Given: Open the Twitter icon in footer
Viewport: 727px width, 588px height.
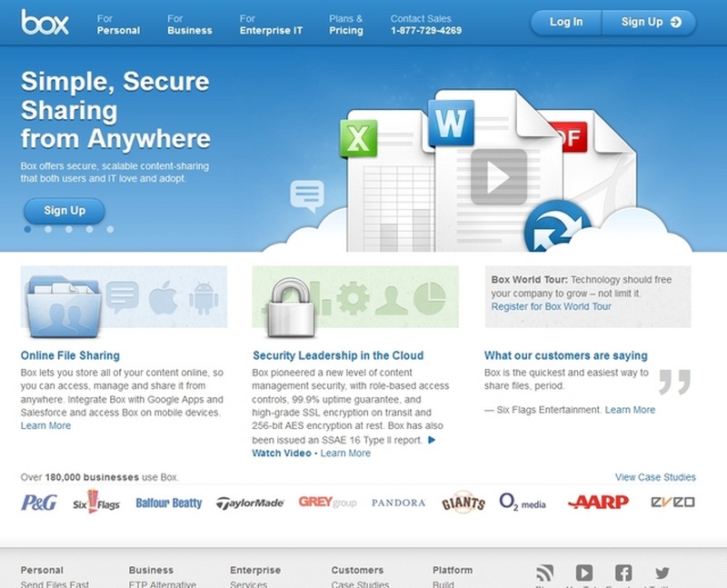Looking at the screenshot, I should [x=662, y=573].
